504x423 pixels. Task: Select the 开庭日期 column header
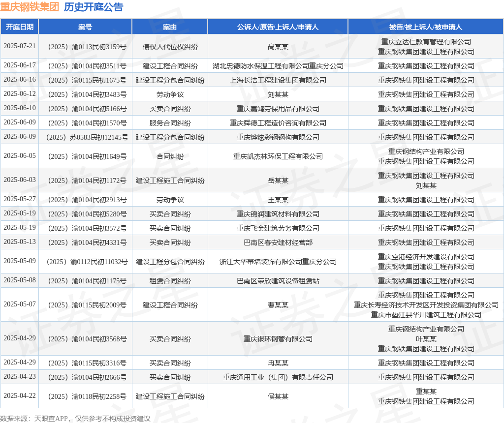coord(20,27)
